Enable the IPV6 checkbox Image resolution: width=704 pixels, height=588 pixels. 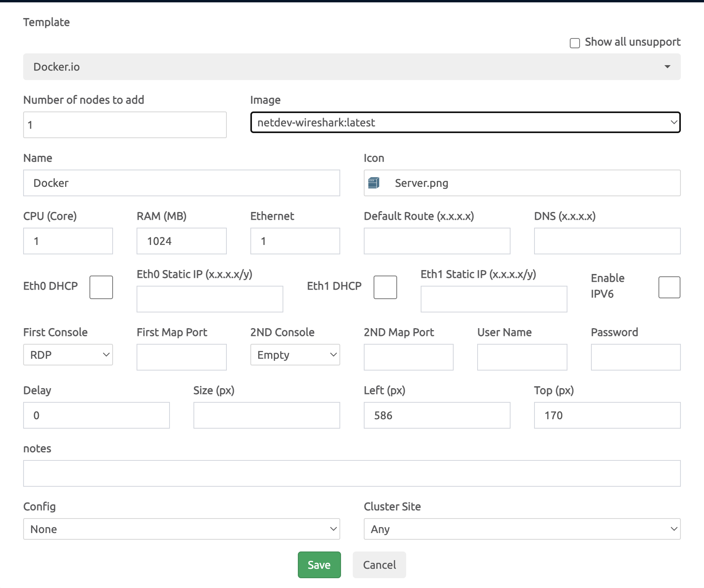pos(669,287)
